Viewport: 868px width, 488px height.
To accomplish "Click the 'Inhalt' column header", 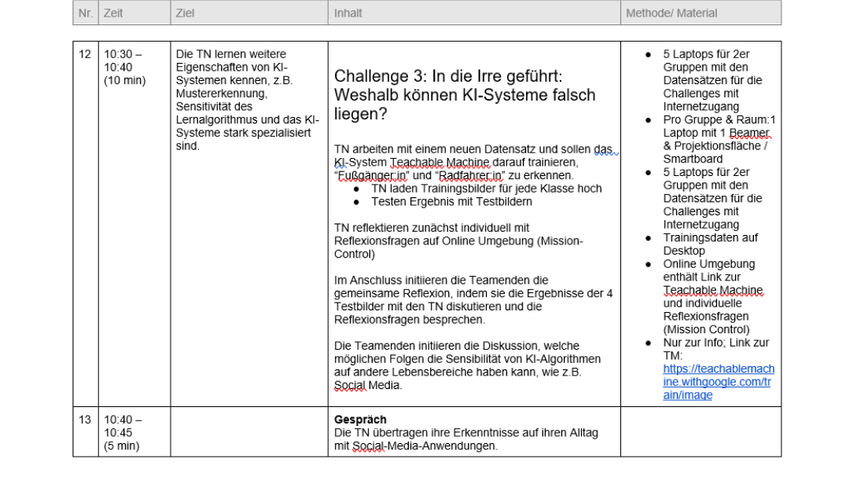I will [348, 13].
